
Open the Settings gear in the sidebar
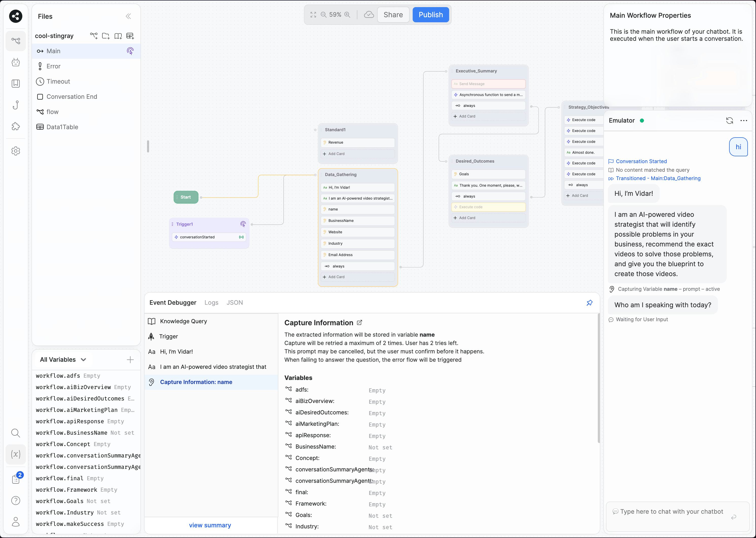(15, 151)
